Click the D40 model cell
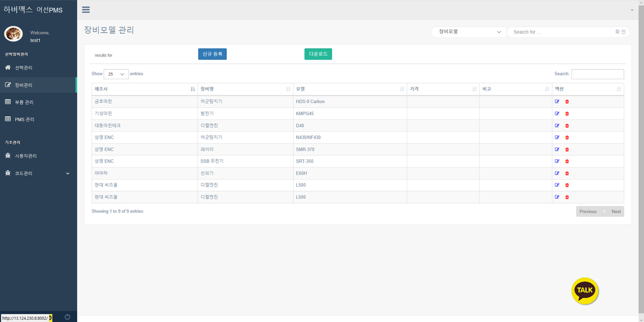The image size is (644, 322). [350, 126]
